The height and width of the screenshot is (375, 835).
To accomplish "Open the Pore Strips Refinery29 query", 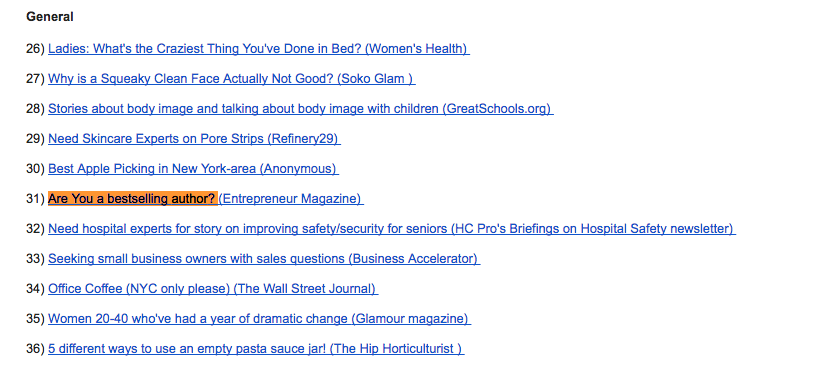I will tap(194, 139).
